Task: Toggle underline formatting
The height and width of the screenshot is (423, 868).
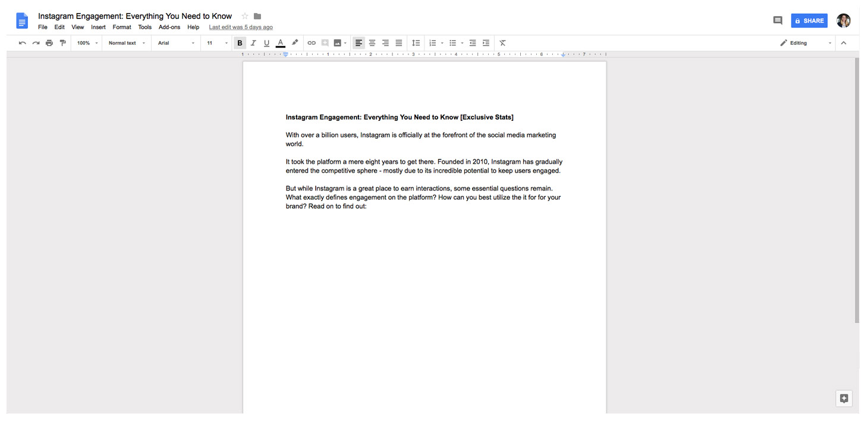Action: pyautogui.click(x=266, y=43)
